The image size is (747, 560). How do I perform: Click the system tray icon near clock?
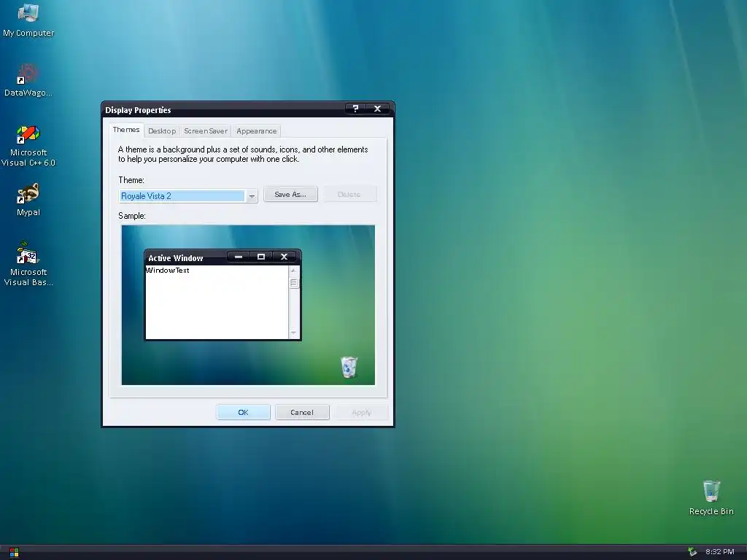click(x=692, y=552)
